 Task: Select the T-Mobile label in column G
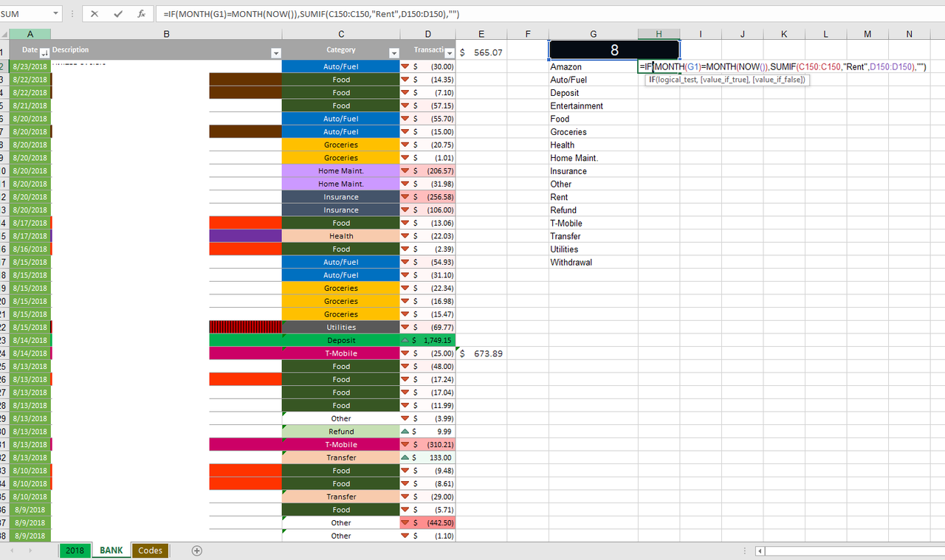pos(594,224)
